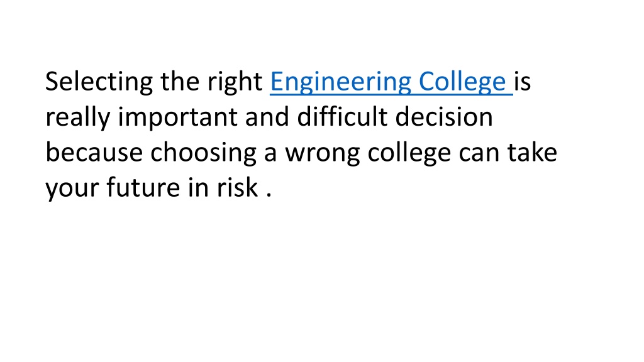Click the word "difficult" in the paragraph
Image resolution: width=644 pixels, height=362 pixels.
click(x=342, y=116)
